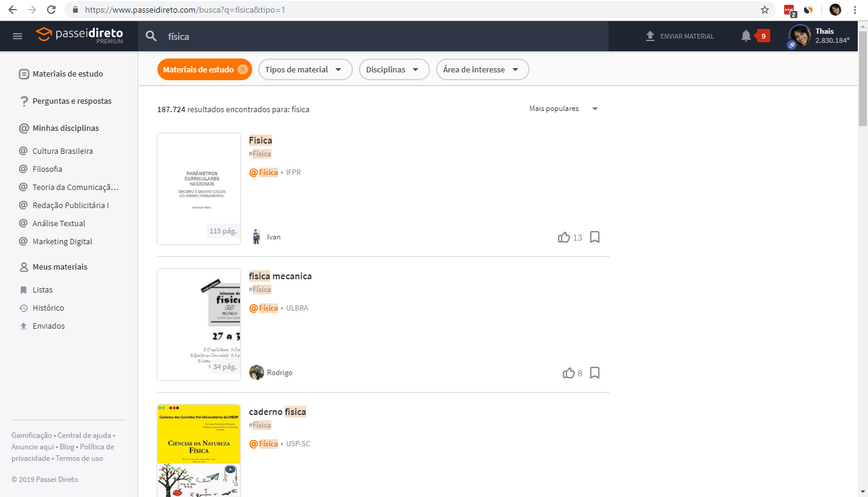Click Rodrigo's author avatar
Viewport: 868px width, 497px height.
point(256,373)
